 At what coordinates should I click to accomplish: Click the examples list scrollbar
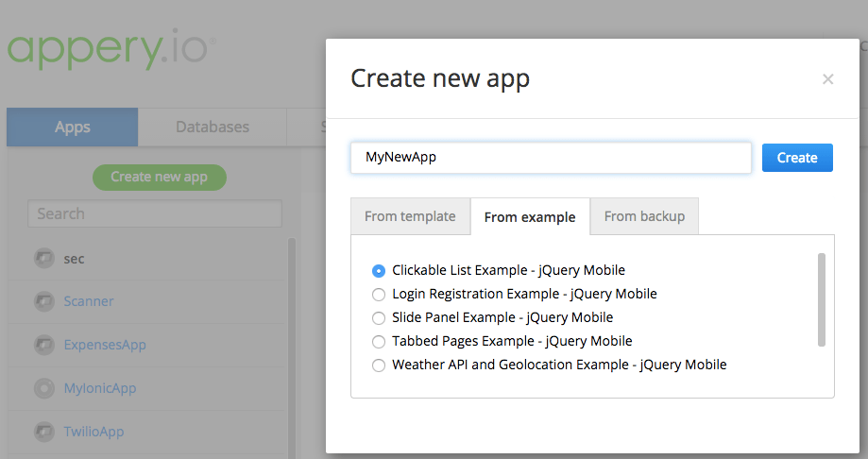[822, 299]
